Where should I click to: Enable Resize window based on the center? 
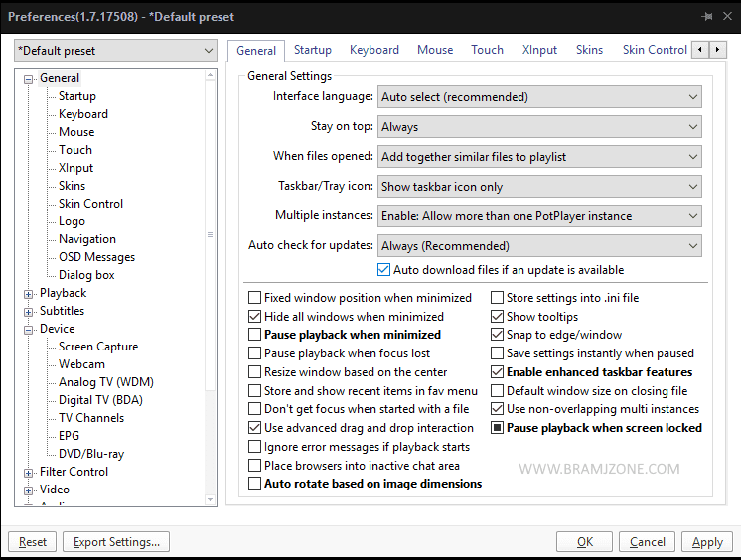click(254, 372)
